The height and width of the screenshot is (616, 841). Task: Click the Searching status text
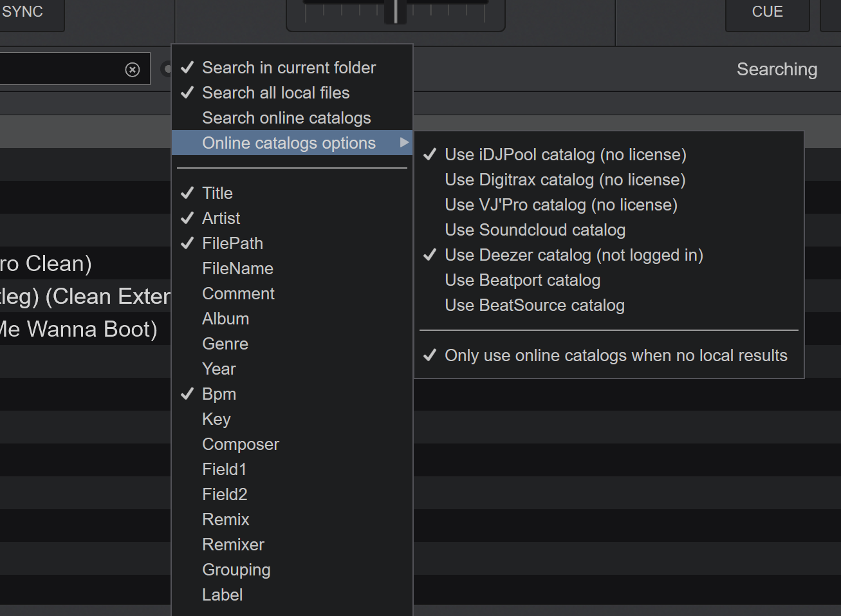777,70
